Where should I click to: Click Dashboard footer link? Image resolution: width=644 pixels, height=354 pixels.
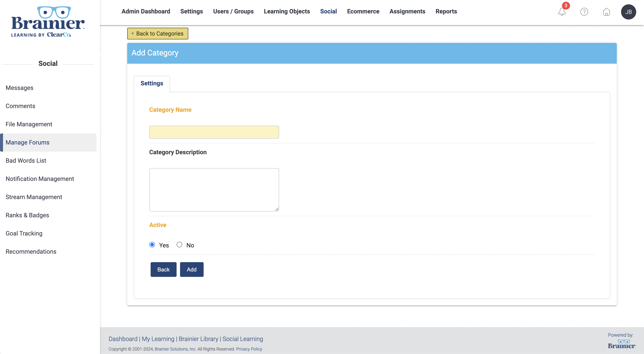pos(123,339)
